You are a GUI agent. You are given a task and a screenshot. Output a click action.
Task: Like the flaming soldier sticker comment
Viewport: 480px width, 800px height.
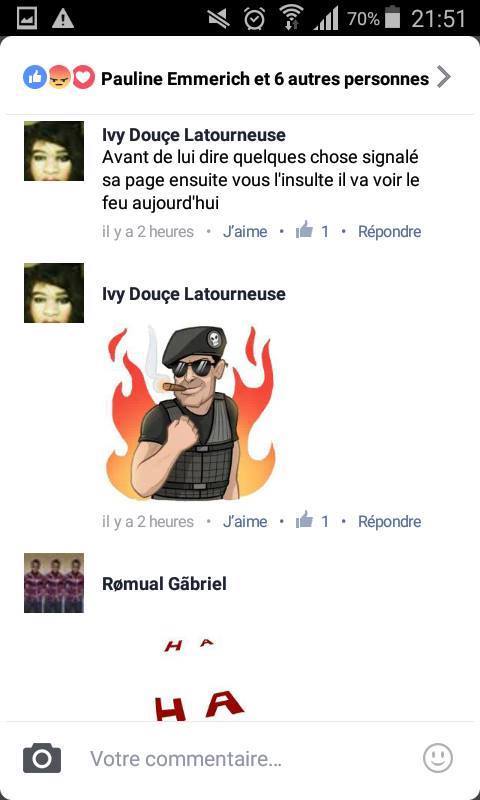[245, 521]
